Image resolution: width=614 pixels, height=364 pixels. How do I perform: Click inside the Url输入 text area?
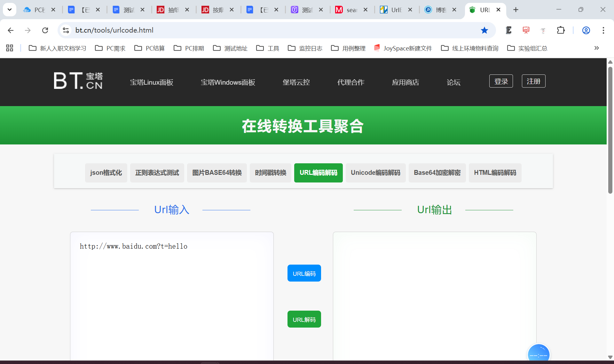[x=172, y=294]
